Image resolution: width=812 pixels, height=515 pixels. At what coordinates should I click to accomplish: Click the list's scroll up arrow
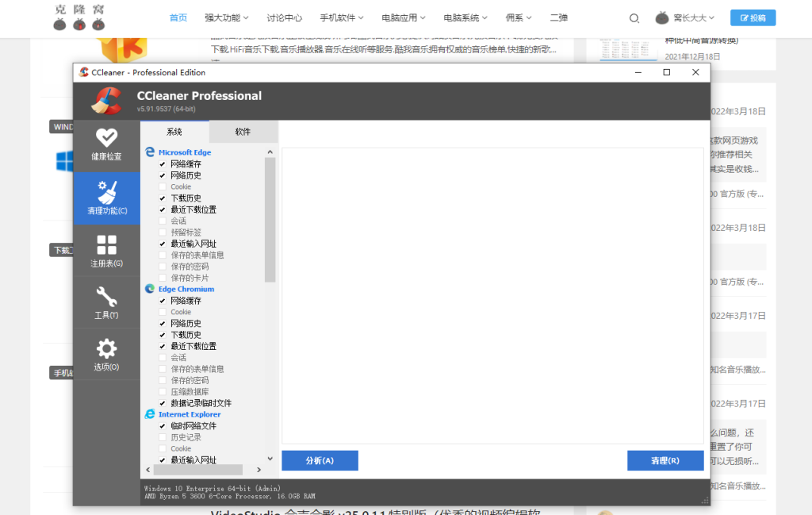pyautogui.click(x=270, y=152)
